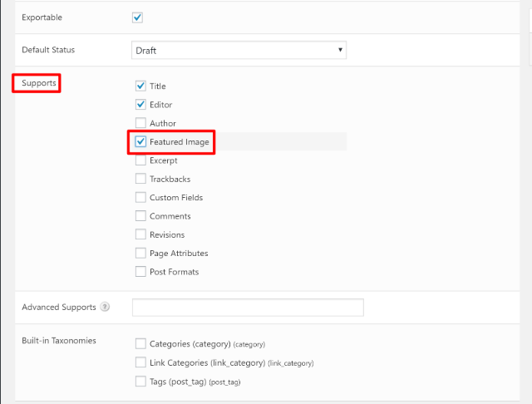Viewport: 532px width, 404px height.
Task: Enable Trackbacks support checkbox
Action: [x=140, y=179]
